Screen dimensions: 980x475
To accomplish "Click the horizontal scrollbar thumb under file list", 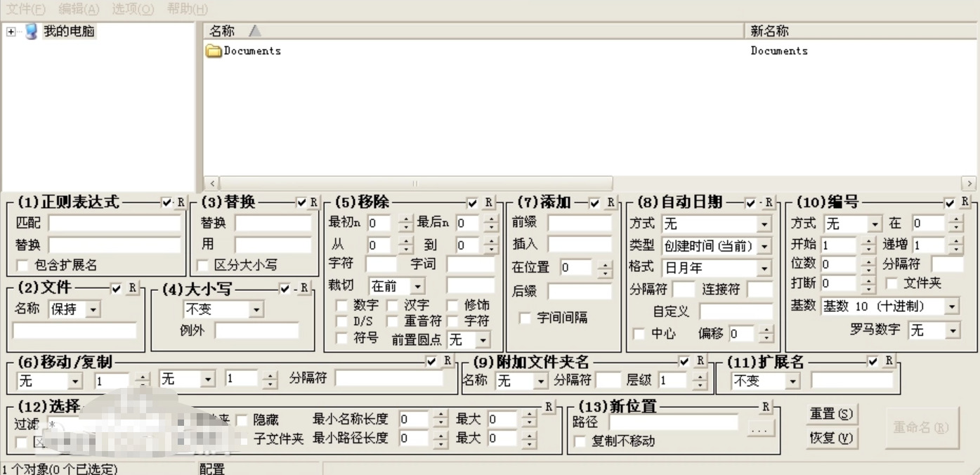I will (416, 183).
